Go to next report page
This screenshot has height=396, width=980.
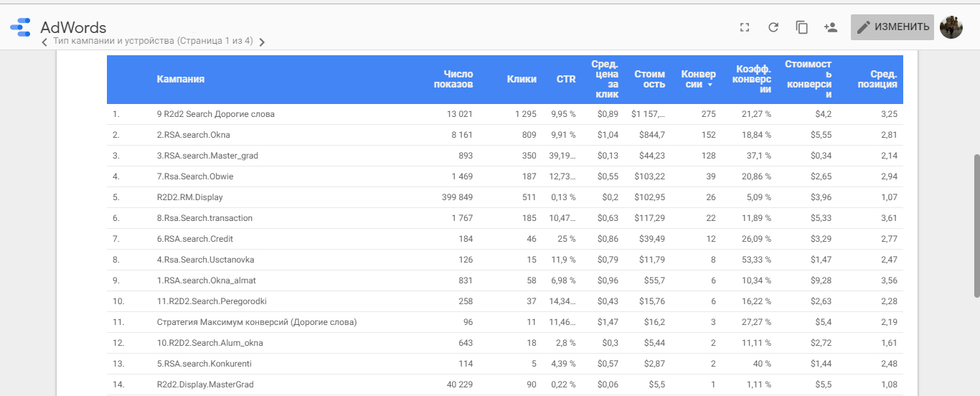pos(262,42)
